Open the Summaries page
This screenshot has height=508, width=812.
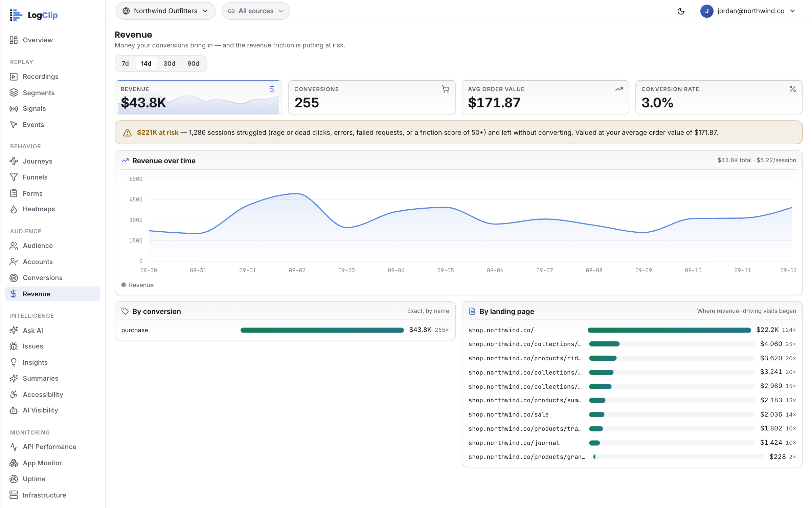click(x=52, y=378)
